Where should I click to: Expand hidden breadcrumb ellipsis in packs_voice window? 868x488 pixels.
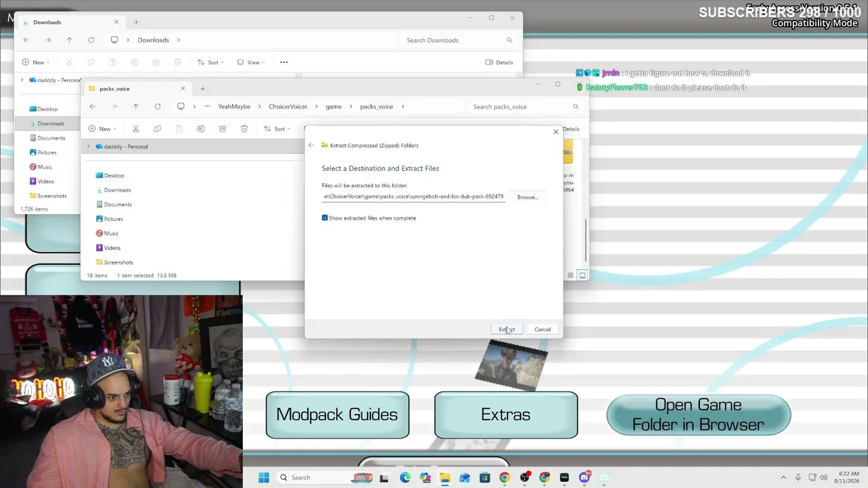pyautogui.click(x=208, y=106)
